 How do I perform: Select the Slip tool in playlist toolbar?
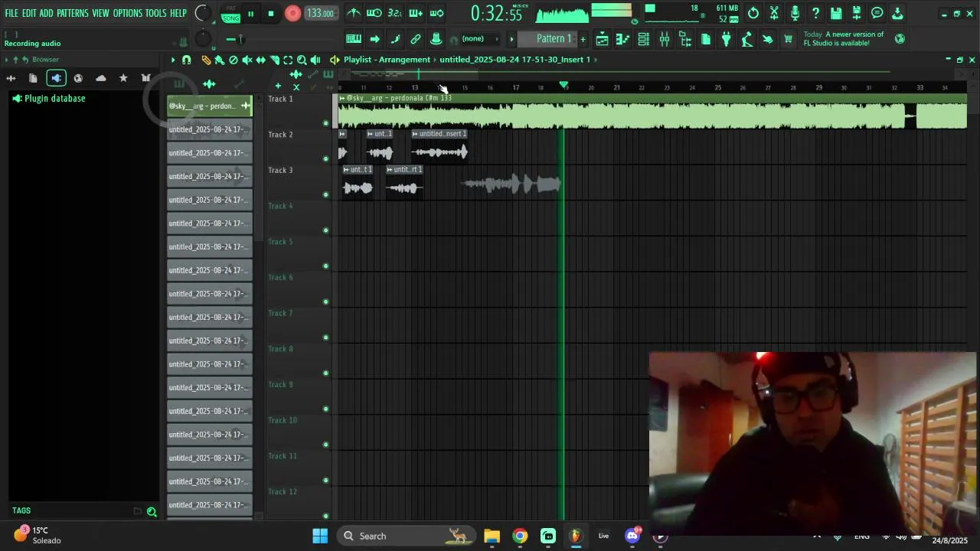260,60
